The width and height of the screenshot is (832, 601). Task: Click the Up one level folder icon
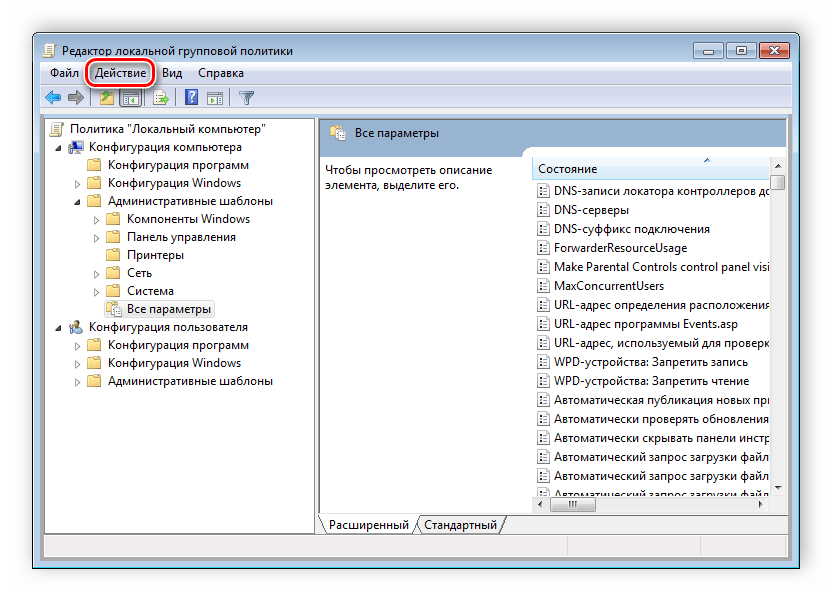click(x=107, y=98)
